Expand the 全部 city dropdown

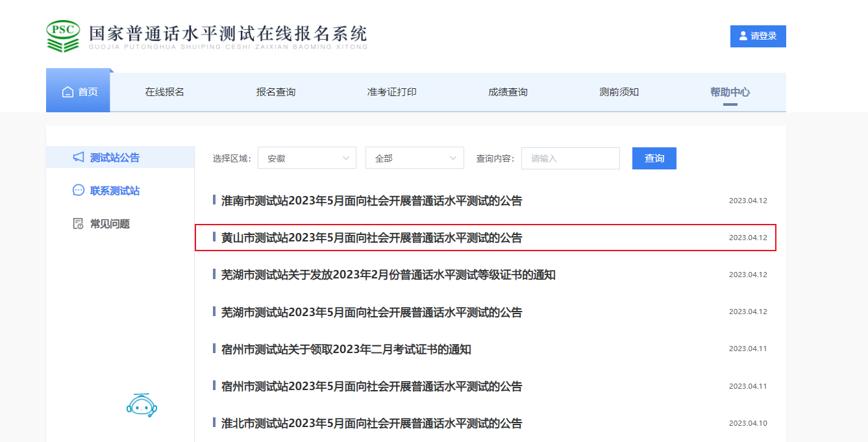click(414, 158)
